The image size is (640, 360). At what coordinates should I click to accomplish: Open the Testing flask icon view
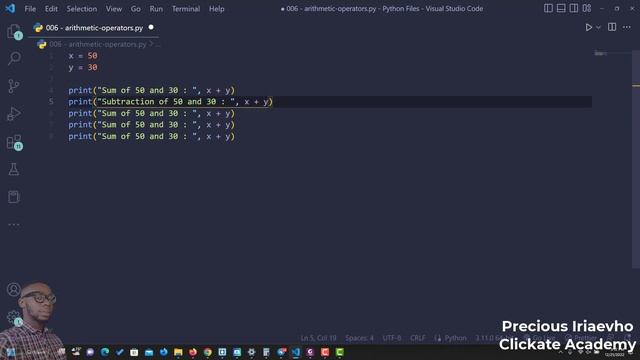click(14, 169)
